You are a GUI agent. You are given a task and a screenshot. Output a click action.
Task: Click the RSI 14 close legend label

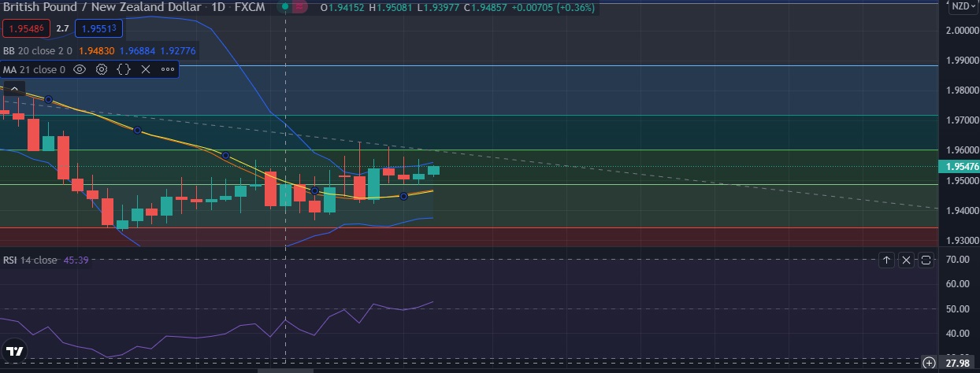pos(30,260)
